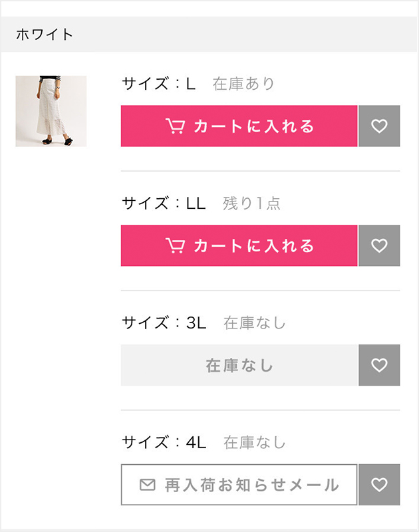Screen dimensions: 419x532
Task: Tap heart icon beside size LL cart button
Action: 379,245
